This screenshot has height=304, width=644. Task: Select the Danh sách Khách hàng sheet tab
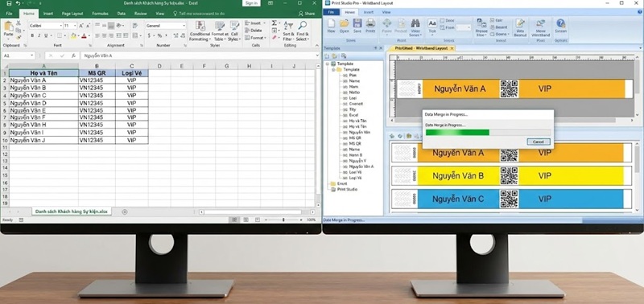72,212
